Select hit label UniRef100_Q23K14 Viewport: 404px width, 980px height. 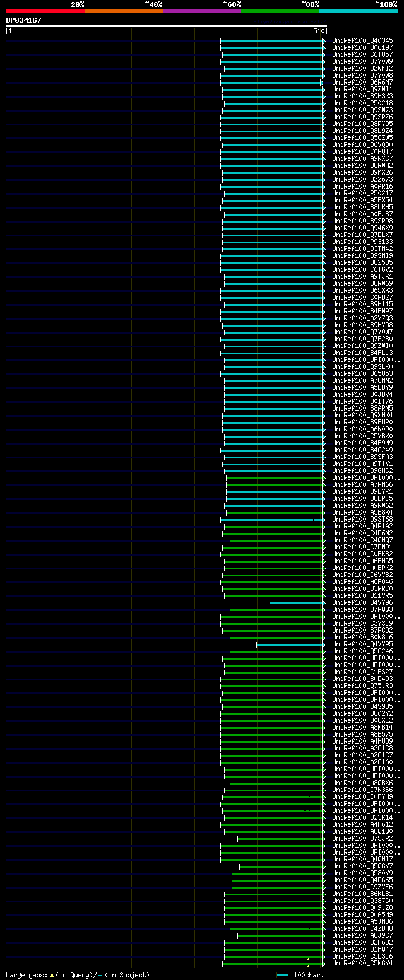point(362,817)
